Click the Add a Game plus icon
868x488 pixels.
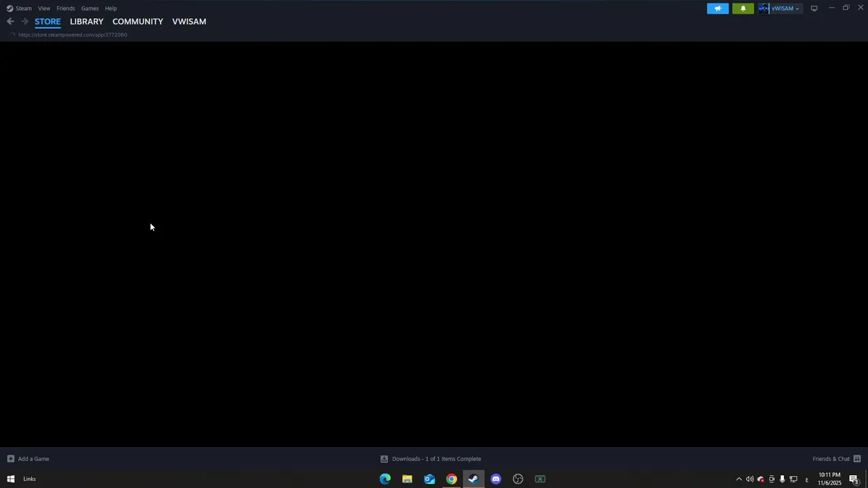click(10, 459)
